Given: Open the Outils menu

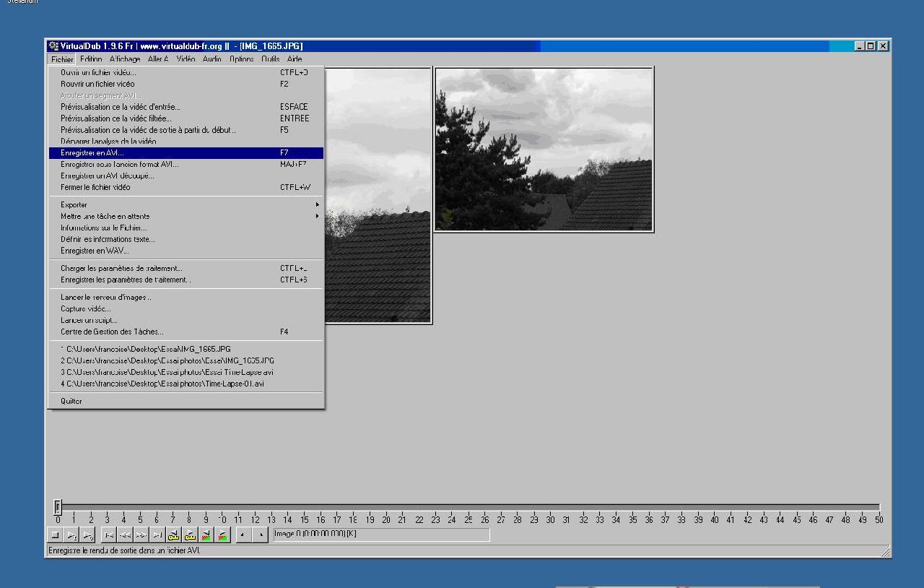Looking at the screenshot, I should 271,59.
